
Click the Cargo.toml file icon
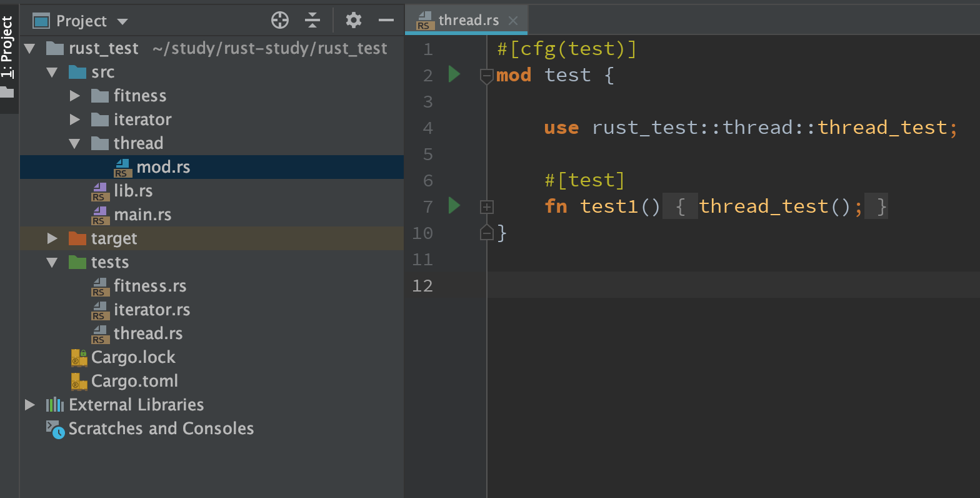point(79,382)
